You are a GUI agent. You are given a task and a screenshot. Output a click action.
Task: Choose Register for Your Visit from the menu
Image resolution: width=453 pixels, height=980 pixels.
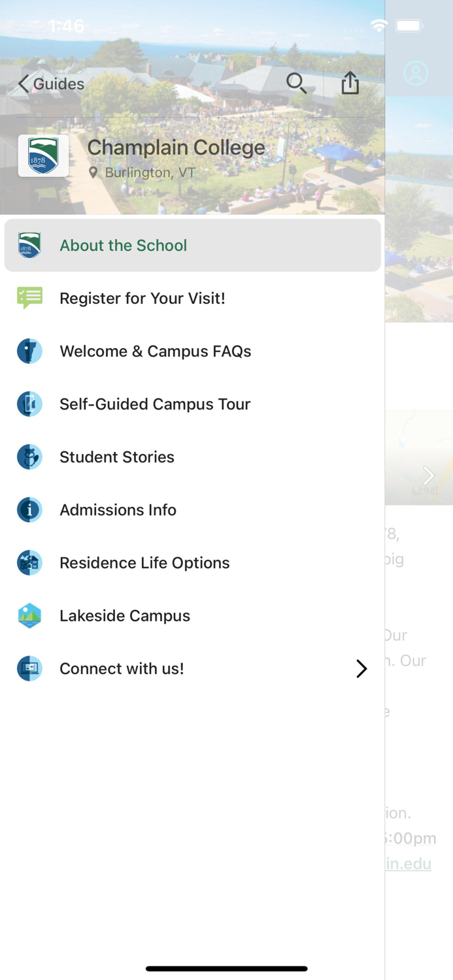[143, 298]
